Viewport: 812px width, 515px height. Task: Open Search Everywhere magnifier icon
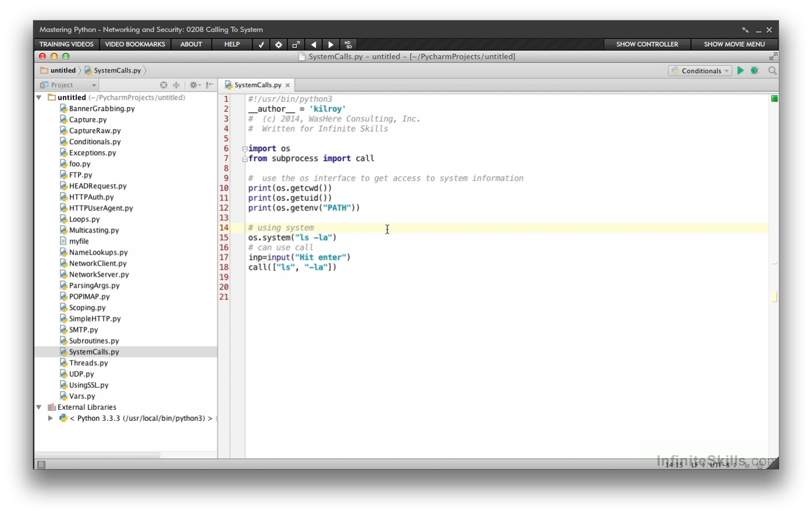pyautogui.click(x=772, y=70)
